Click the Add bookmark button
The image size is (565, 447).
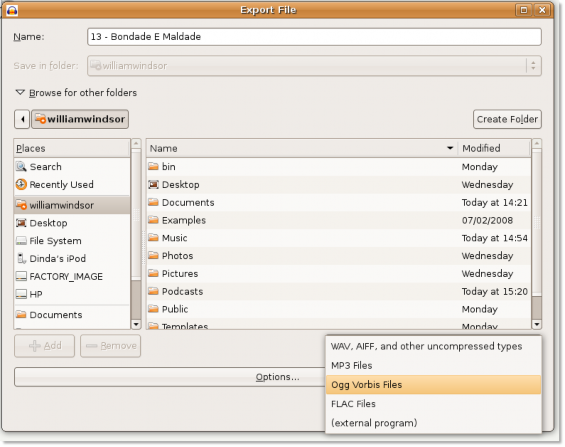(x=45, y=346)
